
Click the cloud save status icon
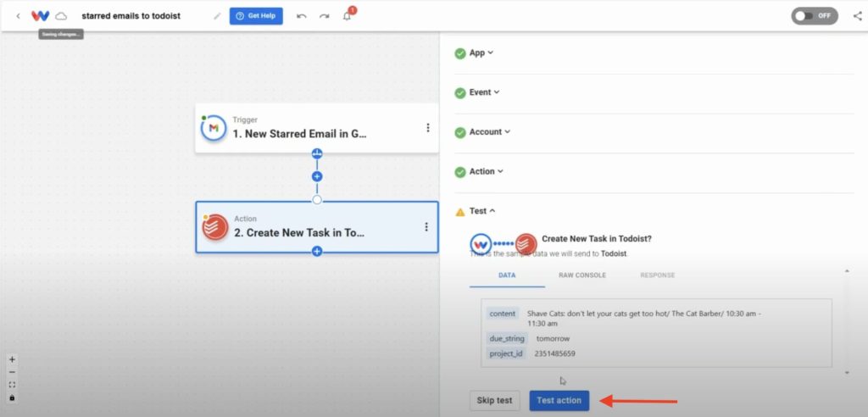coord(61,16)
